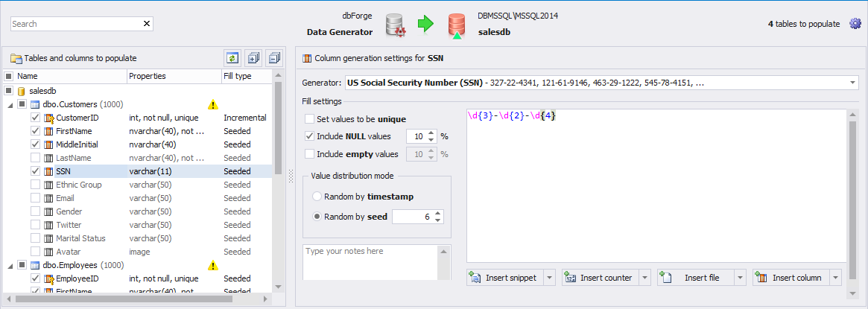Open Insert column dropdown arrow
Image resolution: width=868 pixels, height=309 pixels.
coord(835,278)
